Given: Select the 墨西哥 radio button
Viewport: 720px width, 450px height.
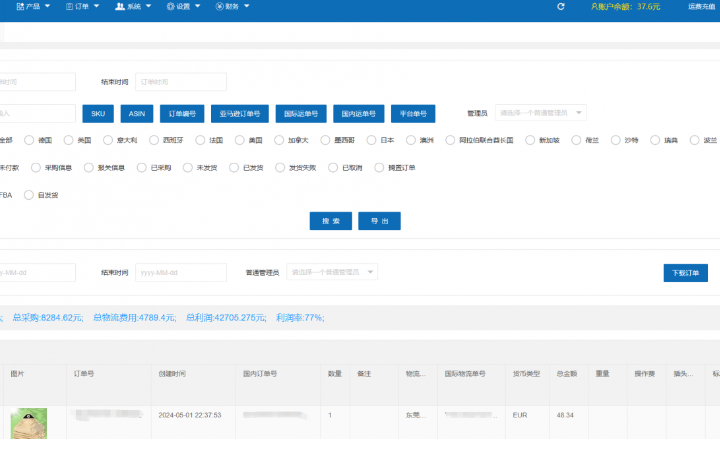Looking at the screenshot, I should click(x=325, y=140).
